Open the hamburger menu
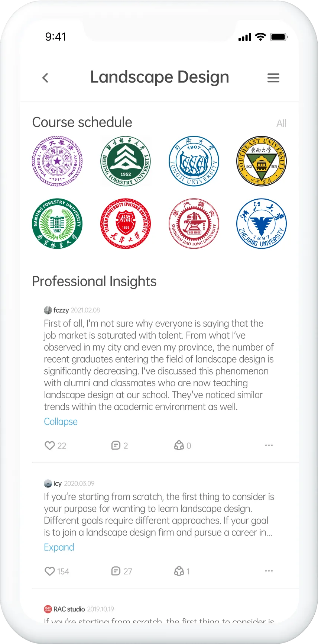318x644 pixels. click(273, 78)
